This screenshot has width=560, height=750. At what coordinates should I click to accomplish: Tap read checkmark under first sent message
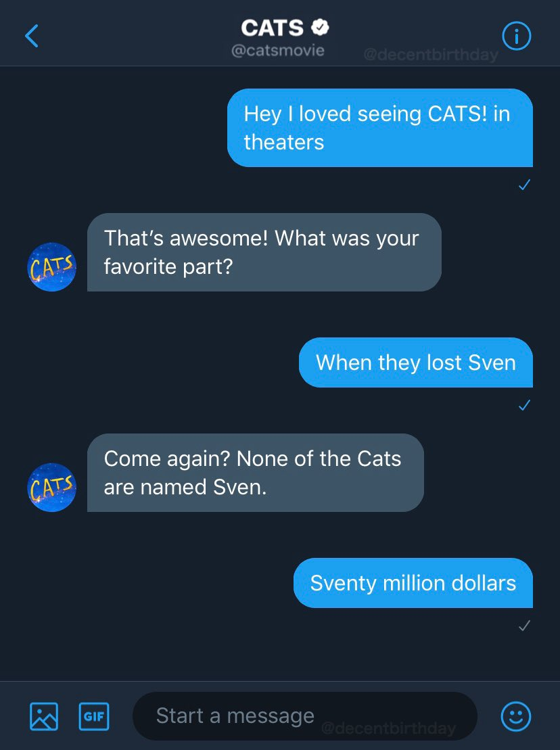tap(523, 185)
